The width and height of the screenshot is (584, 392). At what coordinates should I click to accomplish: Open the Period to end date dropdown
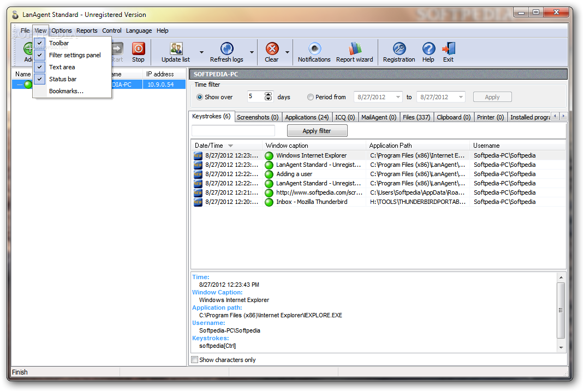coord(461,97)
